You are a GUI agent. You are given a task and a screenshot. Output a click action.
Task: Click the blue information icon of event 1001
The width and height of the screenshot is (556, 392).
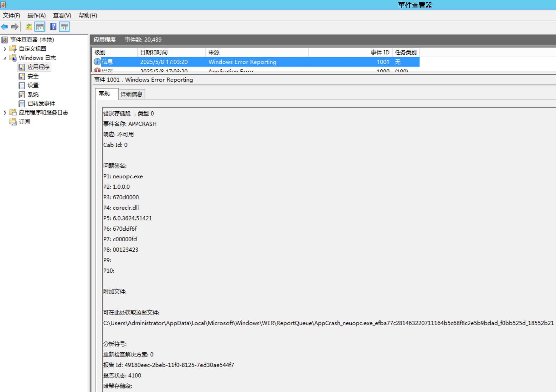click(97, 62)
